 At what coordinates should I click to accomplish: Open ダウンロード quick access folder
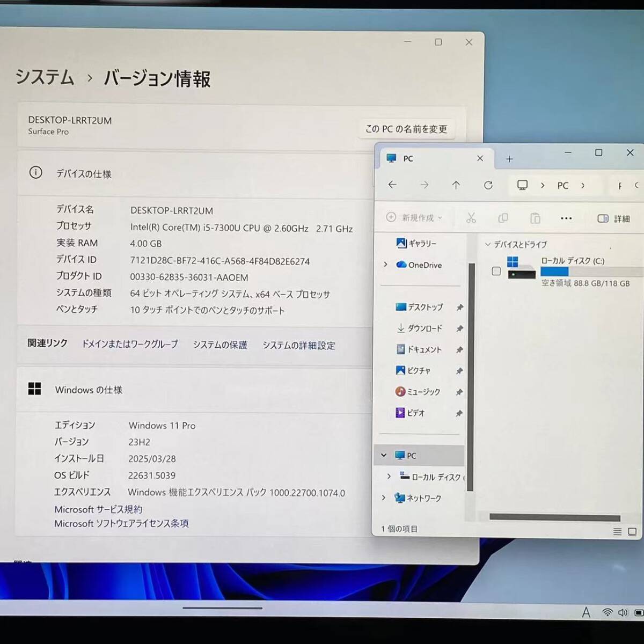pos(419,328)
